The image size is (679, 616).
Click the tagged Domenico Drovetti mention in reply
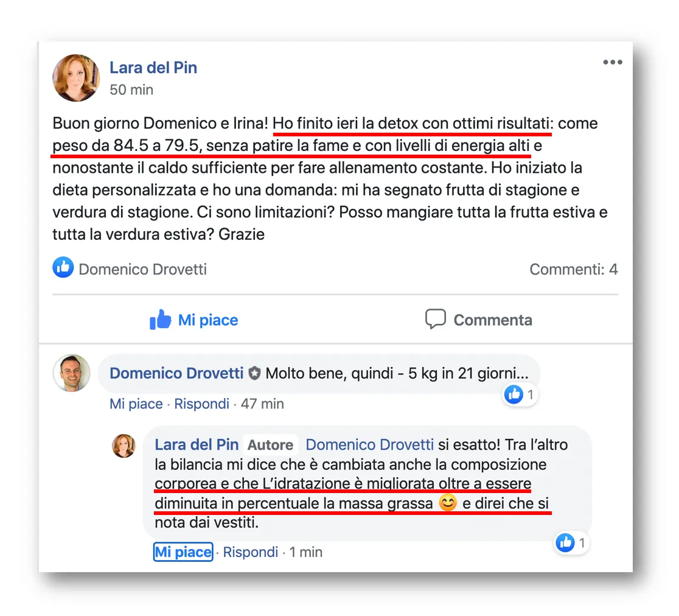369,444
